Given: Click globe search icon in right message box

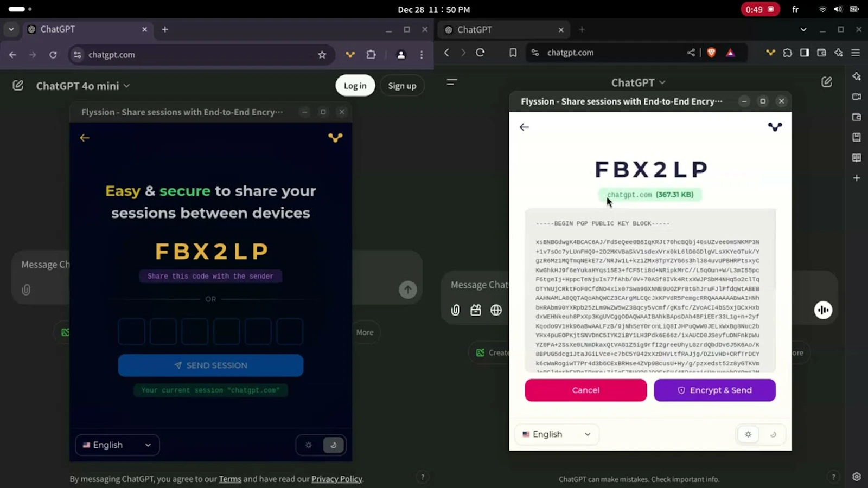Looking at the screenshot, I should [496, 310].
